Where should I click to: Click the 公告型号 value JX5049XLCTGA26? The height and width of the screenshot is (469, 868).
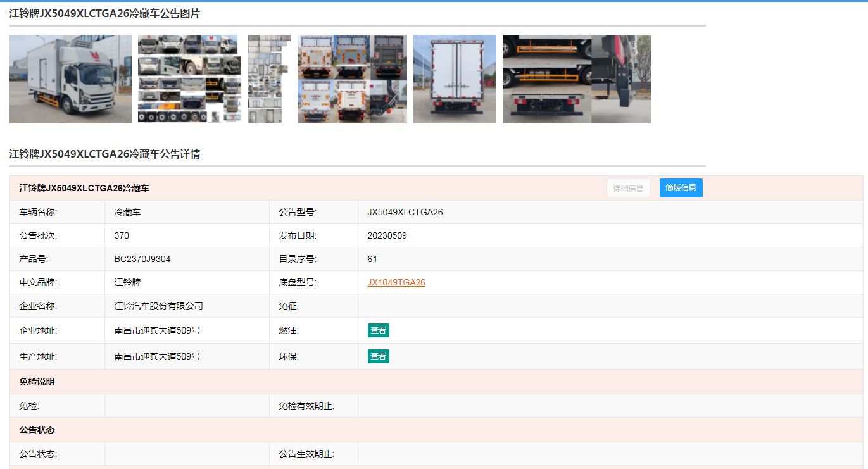click(x=405, y=212)
